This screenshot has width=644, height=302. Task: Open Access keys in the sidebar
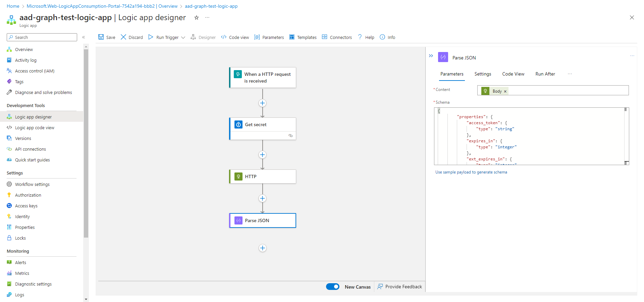pyautogui.click(x=26, y=206)
